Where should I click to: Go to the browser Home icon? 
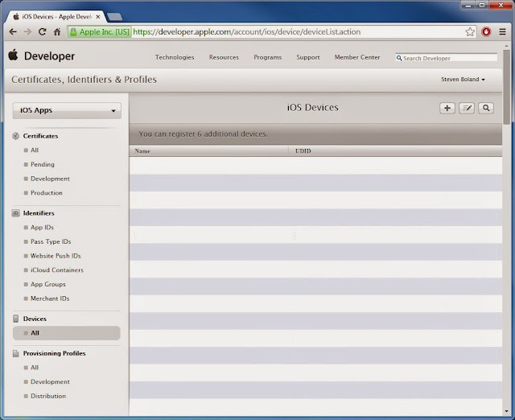click(57, 32)
